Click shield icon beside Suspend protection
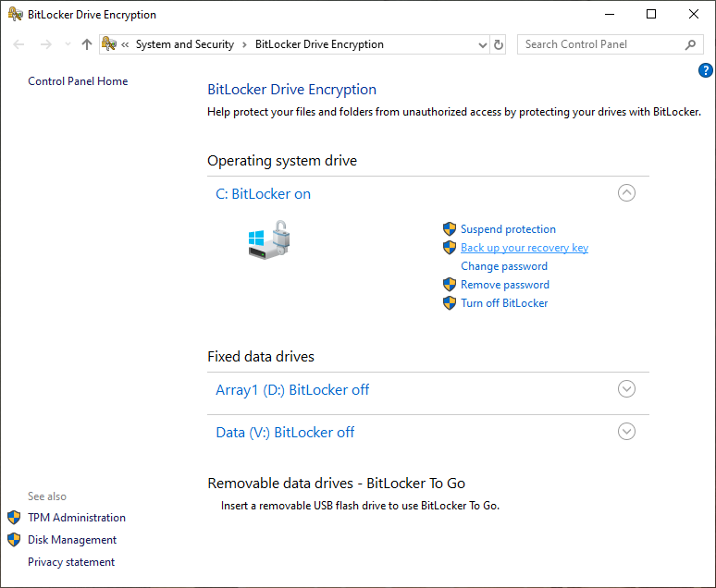 click(450, 229)
